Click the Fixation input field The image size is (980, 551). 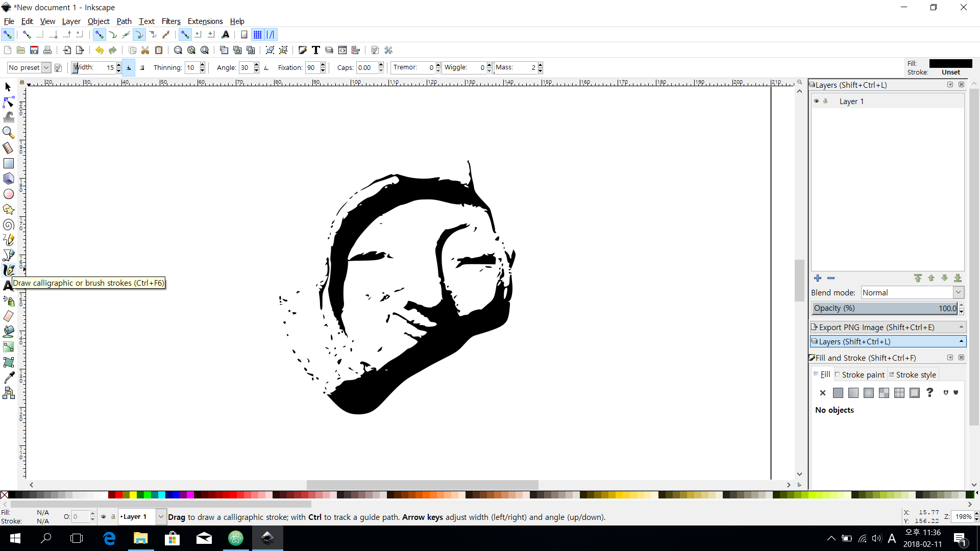[312, 67]
